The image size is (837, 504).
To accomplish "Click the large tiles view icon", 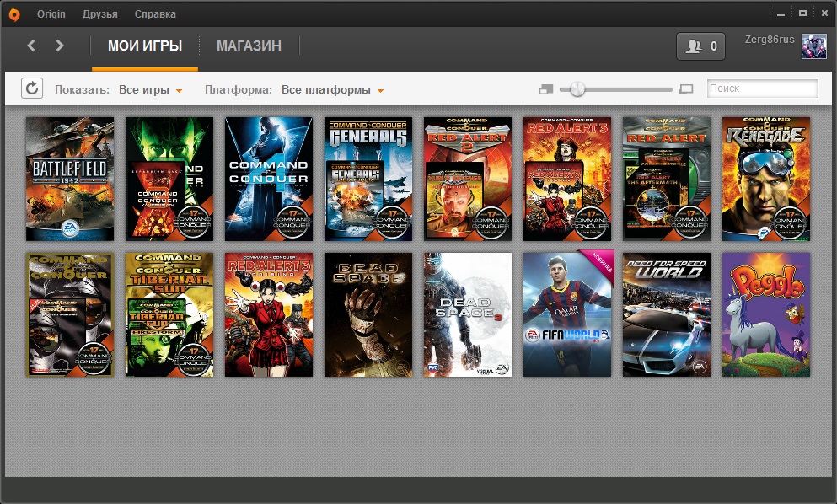I will pos(686,89).
